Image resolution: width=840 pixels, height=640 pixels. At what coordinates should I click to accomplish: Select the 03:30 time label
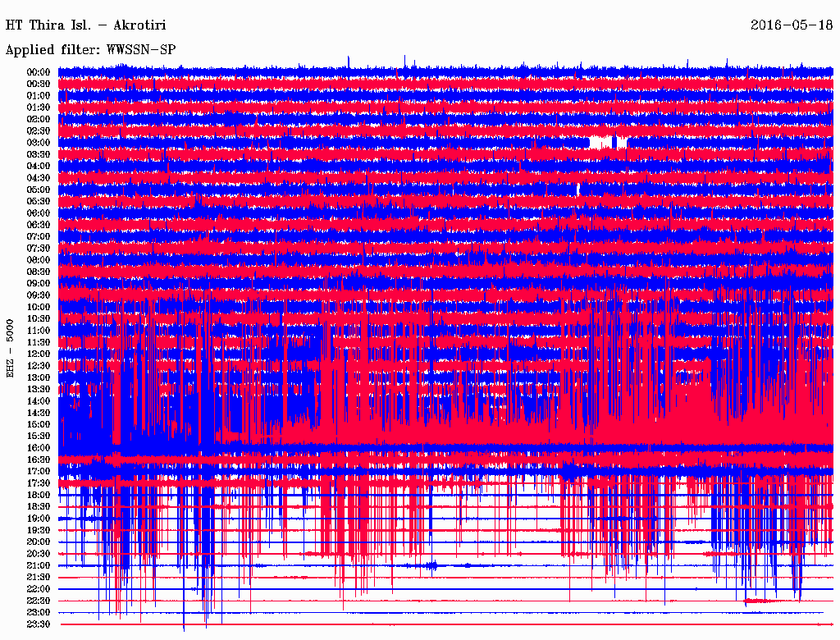coord(38,154)
